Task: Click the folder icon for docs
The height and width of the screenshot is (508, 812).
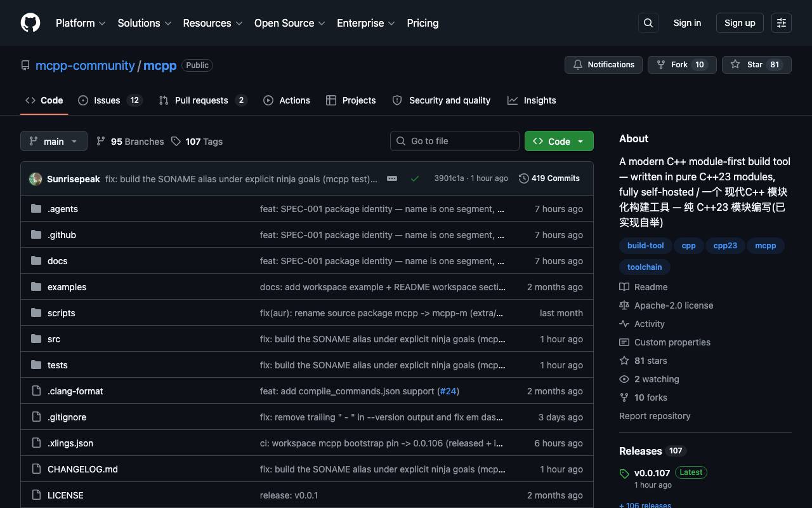Action: pyautogui.click(x=36, y=261)
